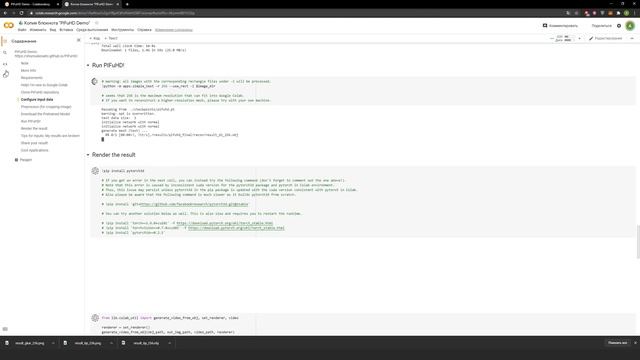Collapse the header toggle at toolbar end
Viewport: 640px width, 360px height.
coord(632,38)
